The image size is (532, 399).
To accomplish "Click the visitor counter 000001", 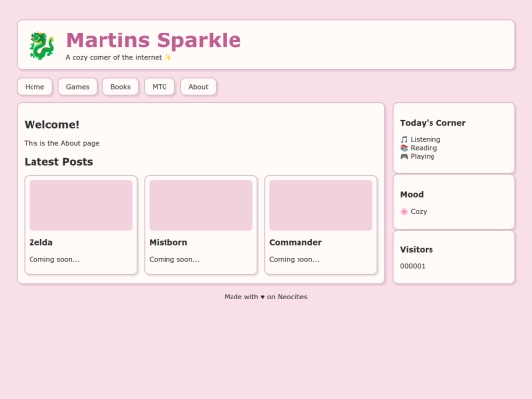I will tap(412, 266).
